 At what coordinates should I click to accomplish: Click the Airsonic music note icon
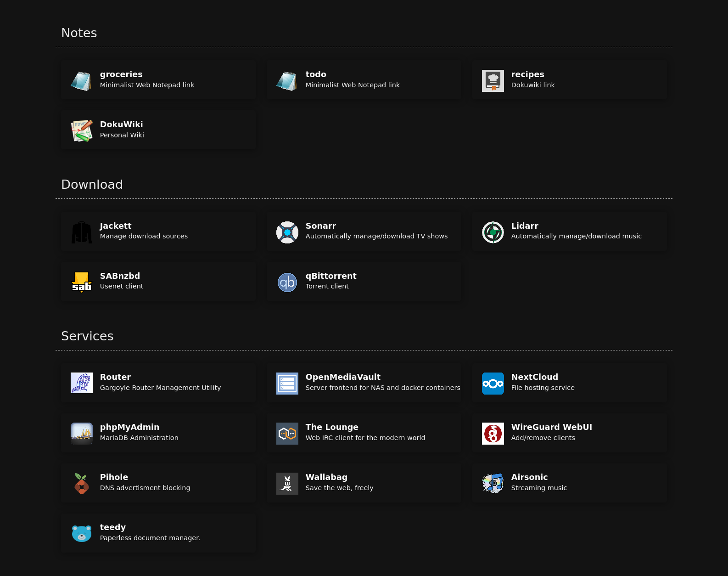point(493,484)
